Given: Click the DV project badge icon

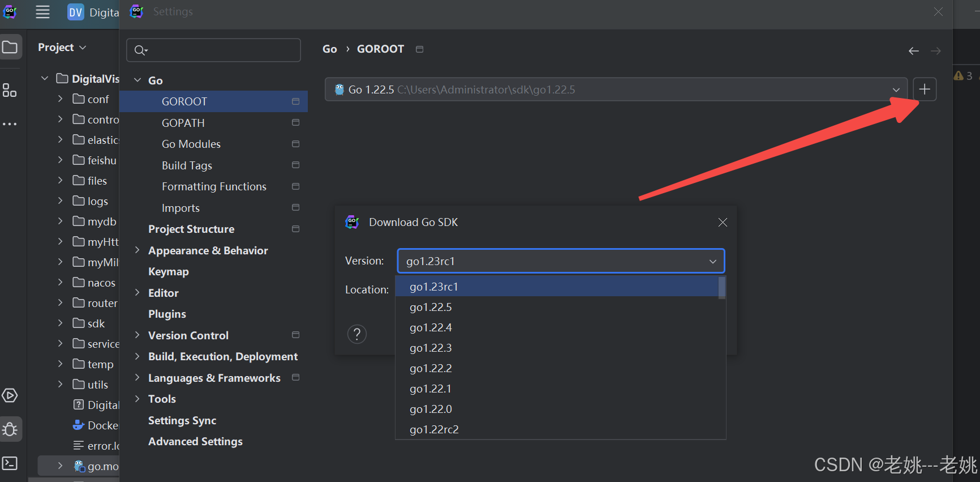Looking at the screenshot, I should (x=76, y=12).
